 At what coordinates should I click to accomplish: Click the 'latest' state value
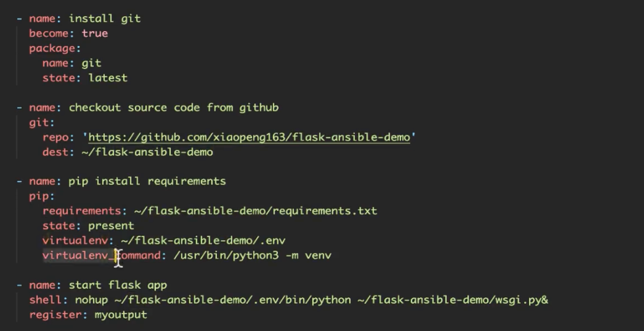point(108,78)
